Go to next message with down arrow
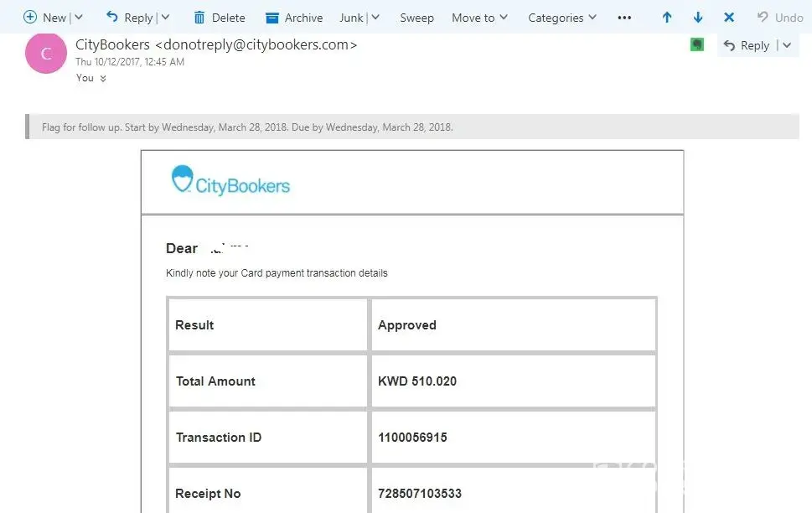This screenshot has width=812, height=513. point(698,18)
